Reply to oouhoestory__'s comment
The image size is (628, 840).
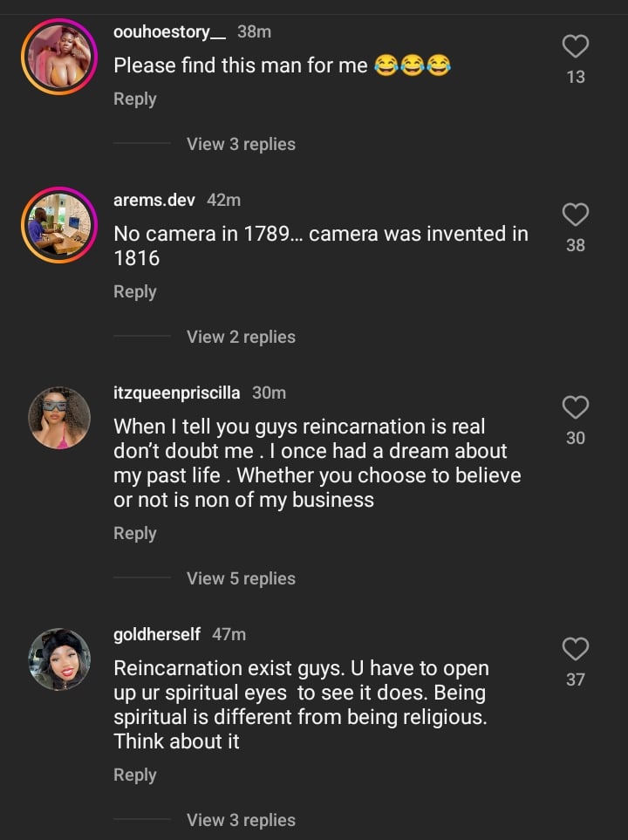134,99
